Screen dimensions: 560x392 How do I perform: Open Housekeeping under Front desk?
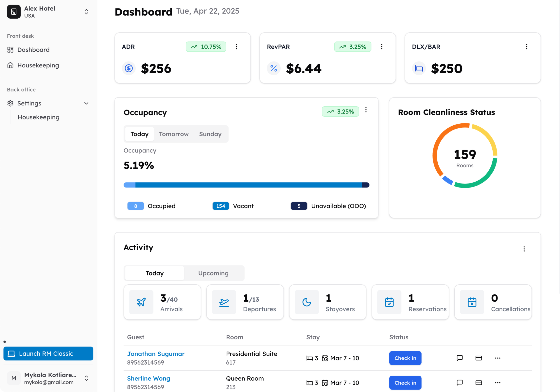coord(38,65)
